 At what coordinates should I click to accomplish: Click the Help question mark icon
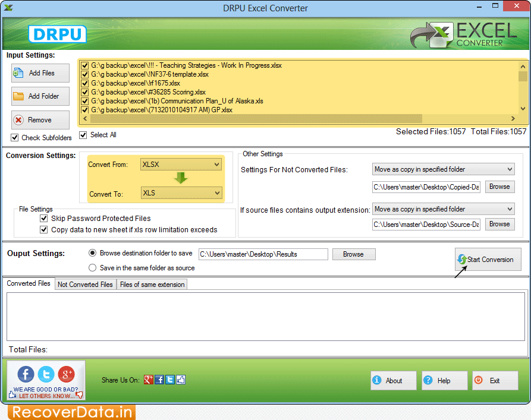tap(428, 380)
